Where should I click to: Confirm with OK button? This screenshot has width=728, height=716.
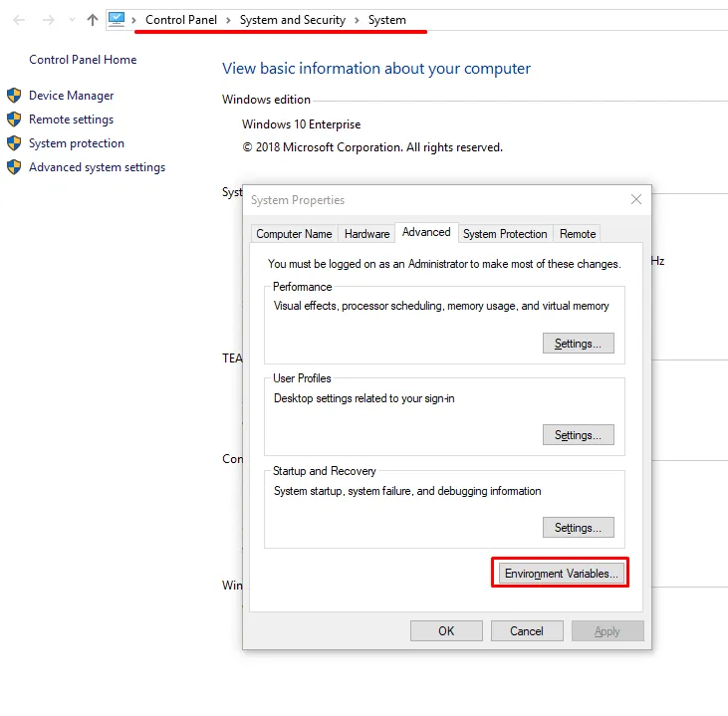coord(446,630)
